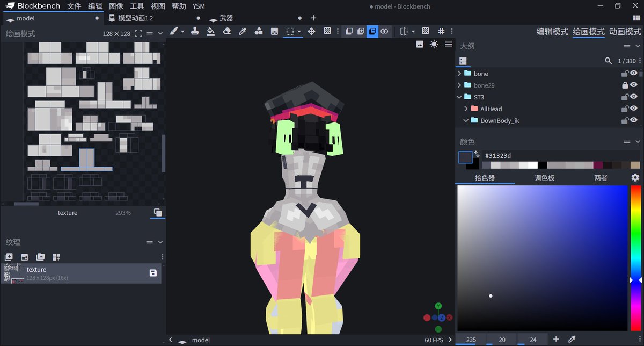Open the 编辑 menu
644x346 pixels.
pyautogui.click(x=95, y=6)
